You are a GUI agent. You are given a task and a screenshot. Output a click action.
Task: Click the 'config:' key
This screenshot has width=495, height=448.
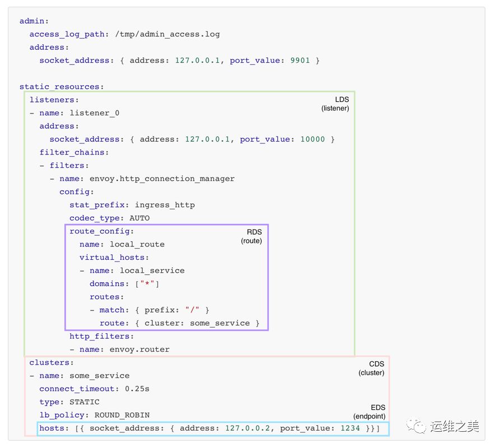(77, 192)
